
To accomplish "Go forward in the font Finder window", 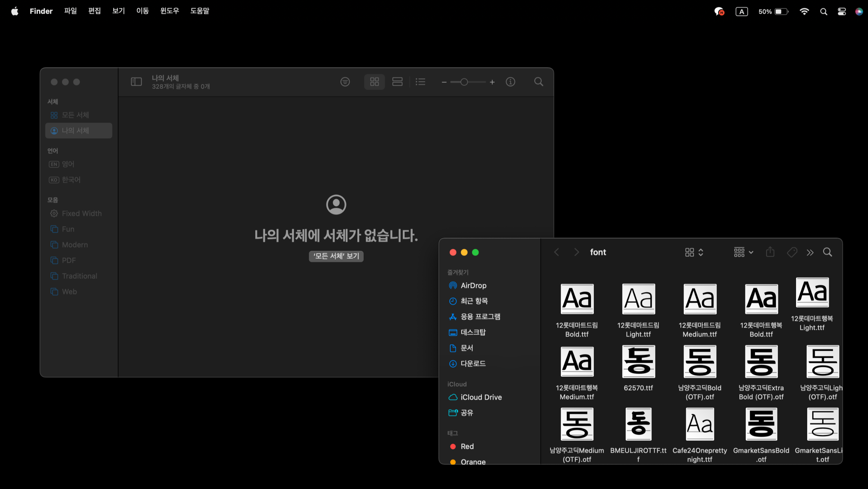I will pos(576,252).
